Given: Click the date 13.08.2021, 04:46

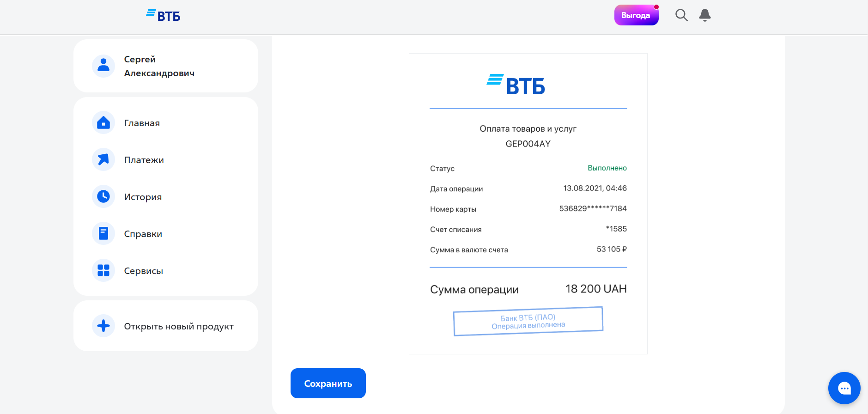Looking at the screenshot, I should [595, 189].
